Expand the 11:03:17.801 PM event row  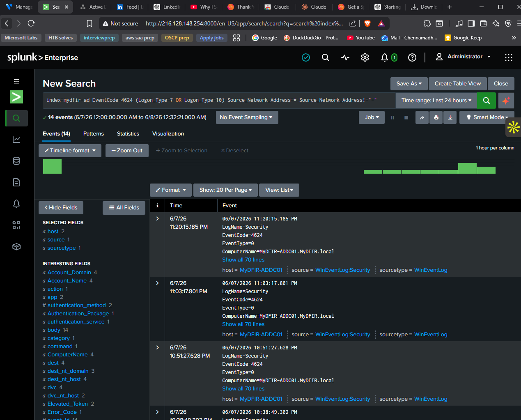(157, 283)
